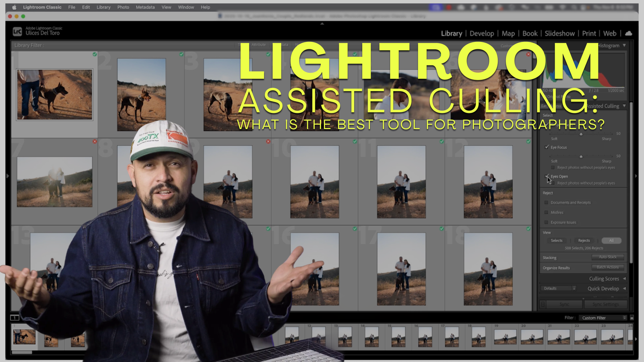Expand the Quick Develop panel
Viewport: 644px width, 362px height.
[624, 289]
